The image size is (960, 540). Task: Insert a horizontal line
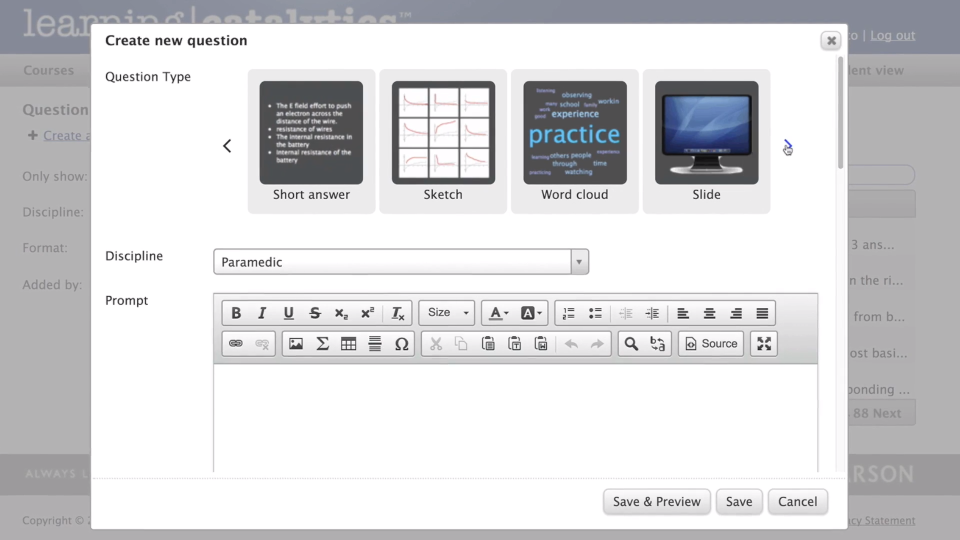click(375, 343)
